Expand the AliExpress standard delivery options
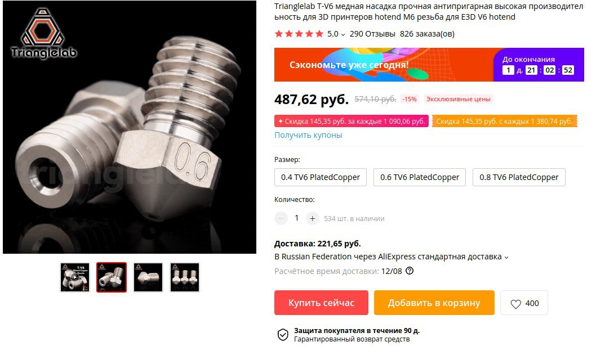 pos(506,257)
